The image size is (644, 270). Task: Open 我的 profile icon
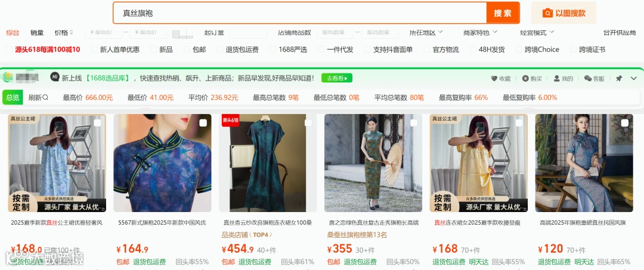[x=557, y=78]
